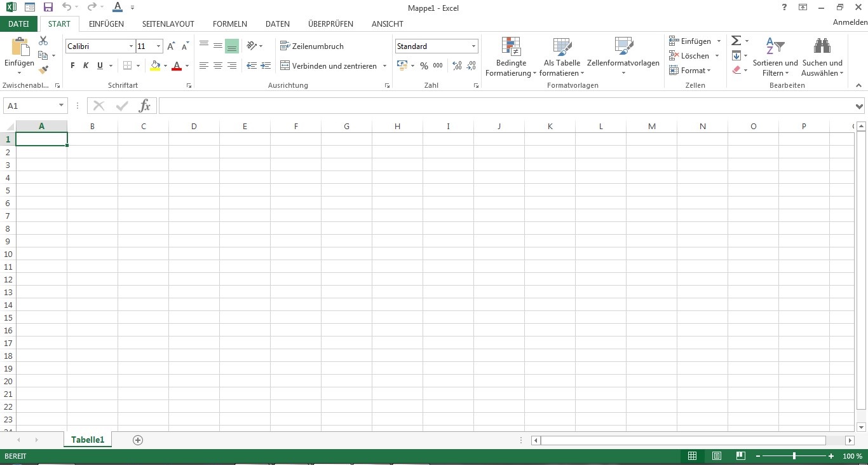Image resolution: width=868 pixels, height=465 pixels.
Task: Expand the Standard number format dropdown
Action: pyautogui.click(x=473, y=46)
